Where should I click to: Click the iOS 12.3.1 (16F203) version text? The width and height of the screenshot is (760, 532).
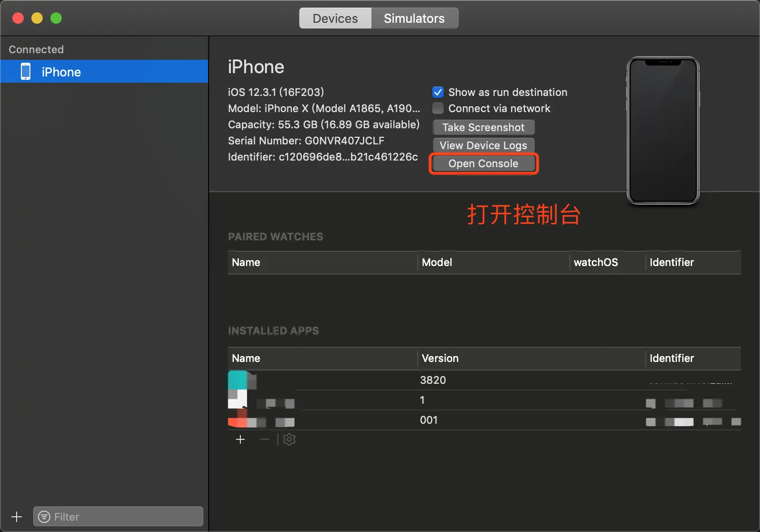276,92
